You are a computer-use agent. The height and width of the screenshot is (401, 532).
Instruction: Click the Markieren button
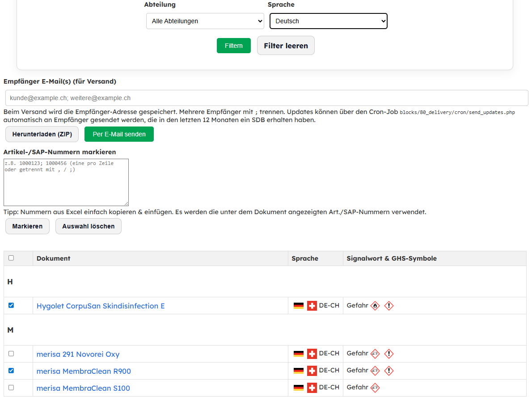point(27,226)
